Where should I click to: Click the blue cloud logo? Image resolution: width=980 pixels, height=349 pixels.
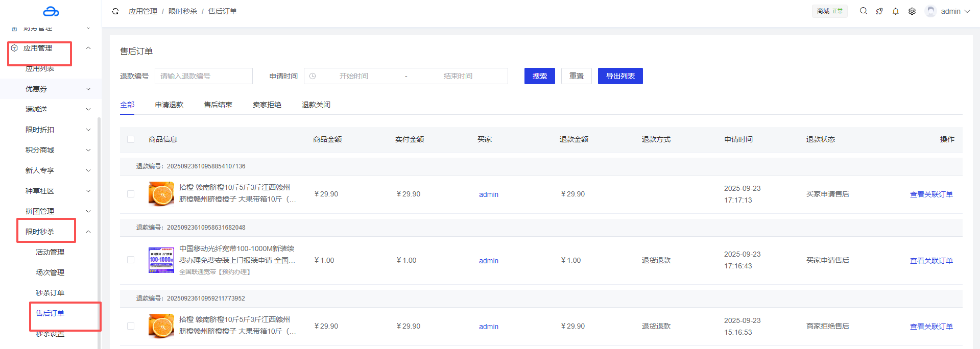tap(51, 11)
